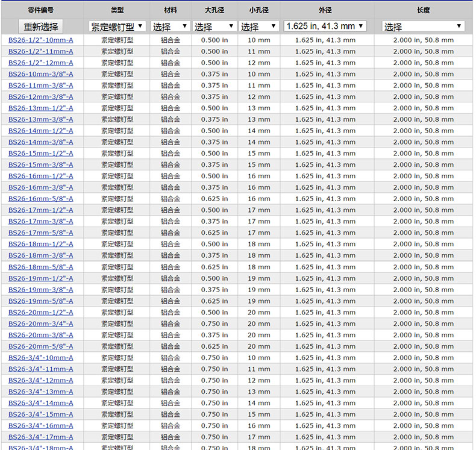
Task: Click the 零件编号 column header
Action: coord(41,10)
